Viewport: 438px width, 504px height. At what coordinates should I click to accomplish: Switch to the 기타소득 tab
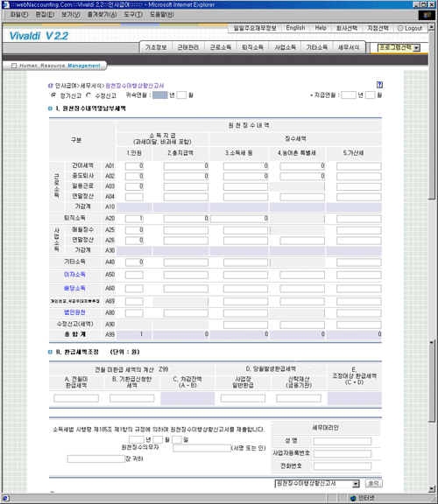click(317, 47)
